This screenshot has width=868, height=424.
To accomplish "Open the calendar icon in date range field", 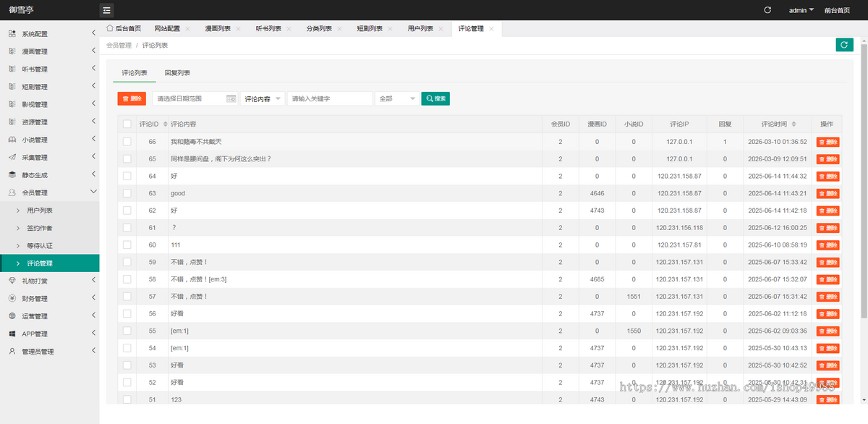I will click(231, 98).
